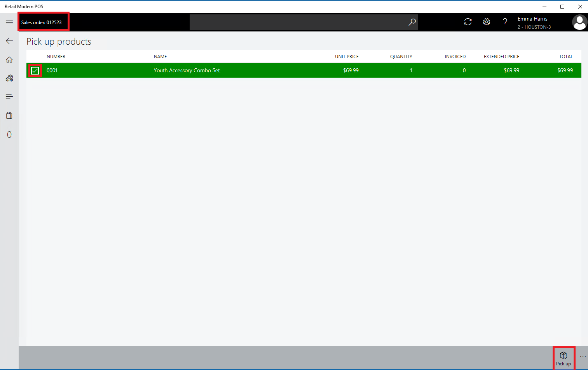Uncheck the checkbox for line 0001

point(35,71)
